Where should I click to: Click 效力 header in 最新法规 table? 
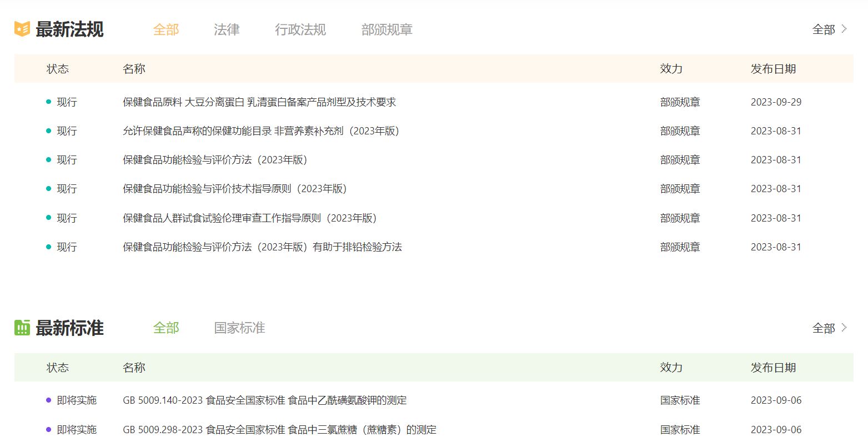(x=671, y=69)
